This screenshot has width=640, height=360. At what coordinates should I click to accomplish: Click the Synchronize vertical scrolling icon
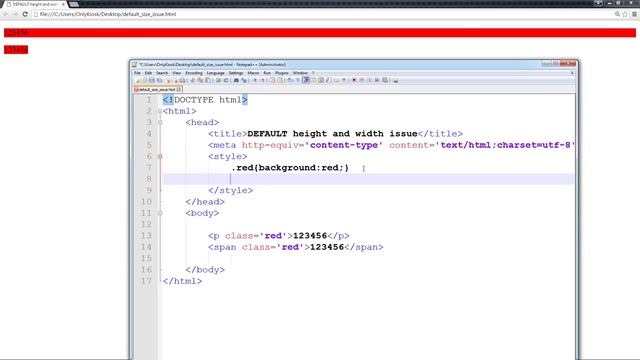[x=272, y=80]
